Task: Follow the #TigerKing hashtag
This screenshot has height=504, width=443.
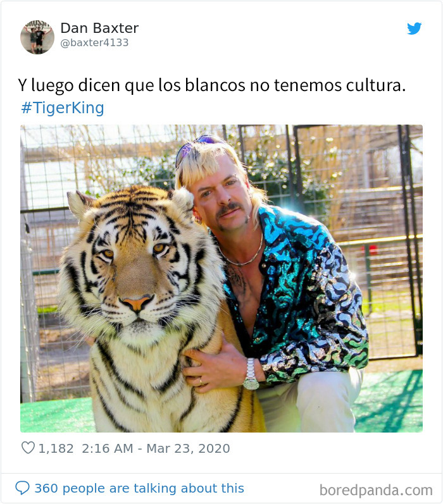Action: pos(63,108)
